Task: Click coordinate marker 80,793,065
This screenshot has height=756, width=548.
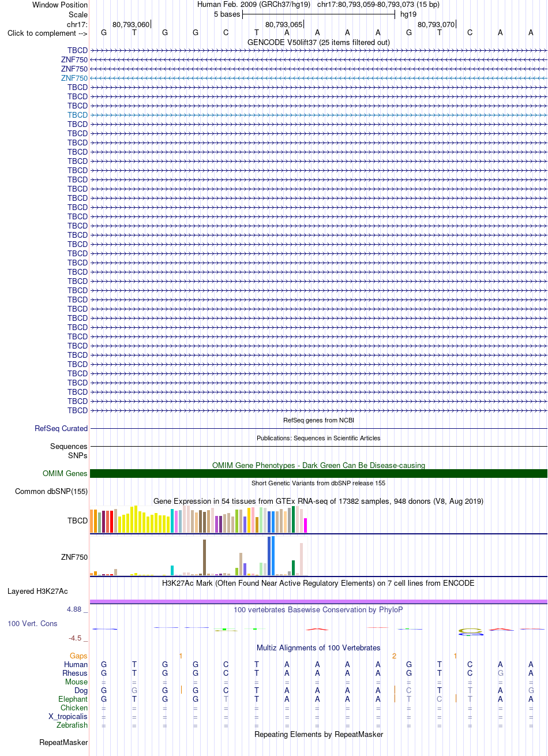Action: [284, 24]
